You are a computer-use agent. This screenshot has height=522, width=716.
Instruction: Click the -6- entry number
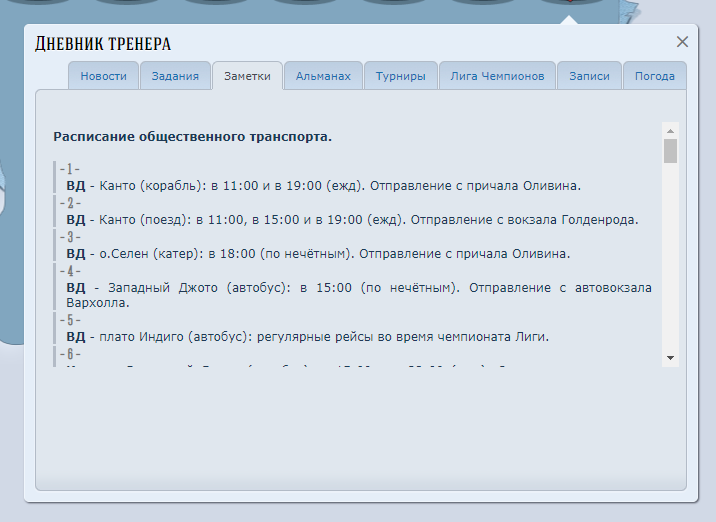70,354
